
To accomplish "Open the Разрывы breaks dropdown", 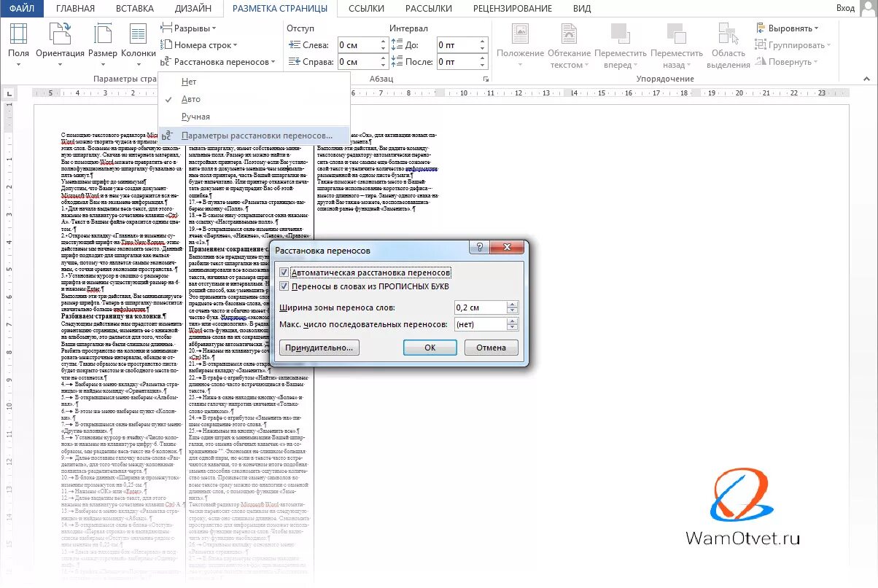I will (x=189, y=28).
